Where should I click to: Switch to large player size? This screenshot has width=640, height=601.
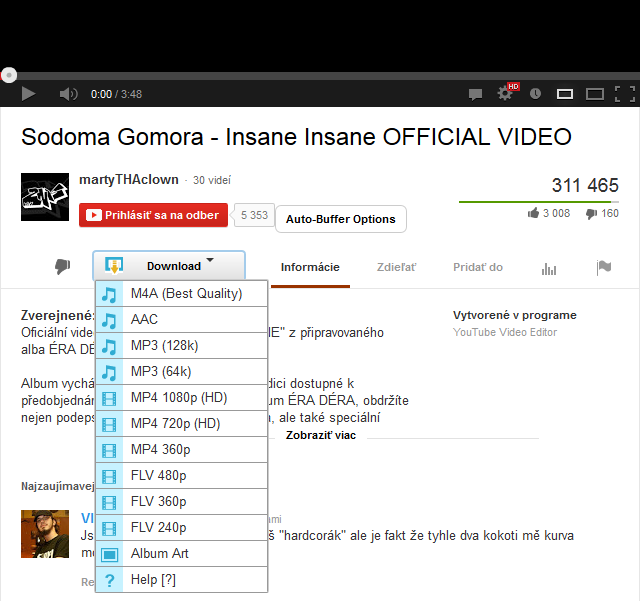[x=595, y=94]
